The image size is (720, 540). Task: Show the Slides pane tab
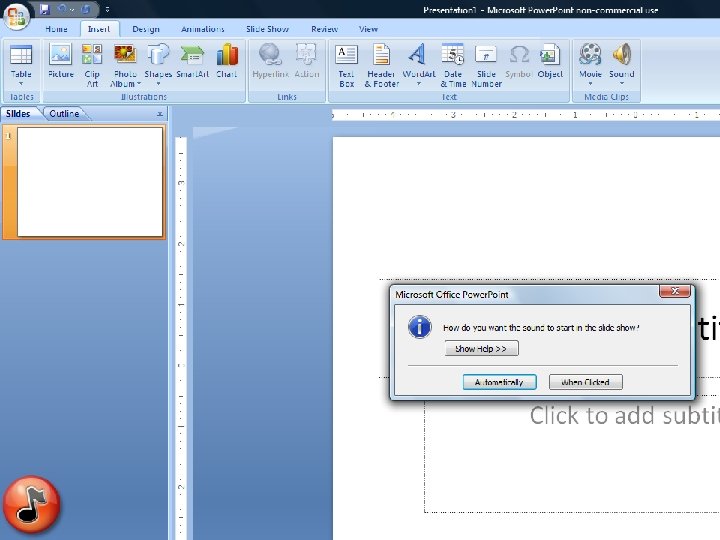pyautogui.click(x=18, y=113)
